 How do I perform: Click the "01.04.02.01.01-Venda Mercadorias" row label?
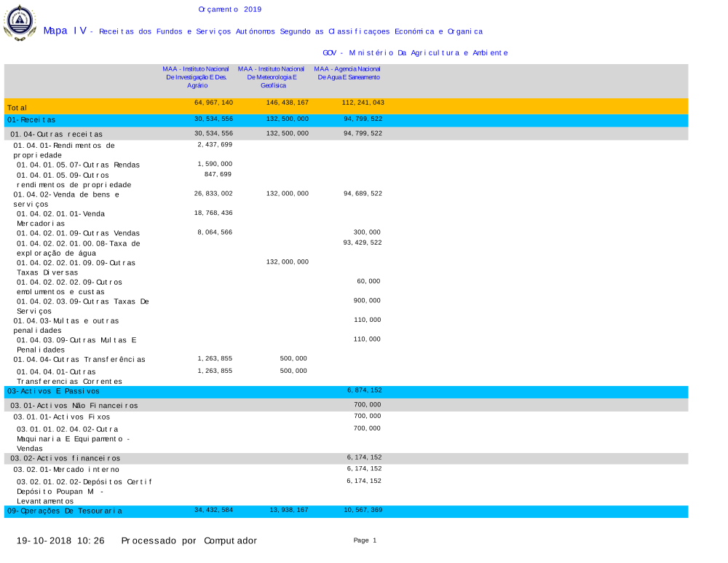click(60, 218)
